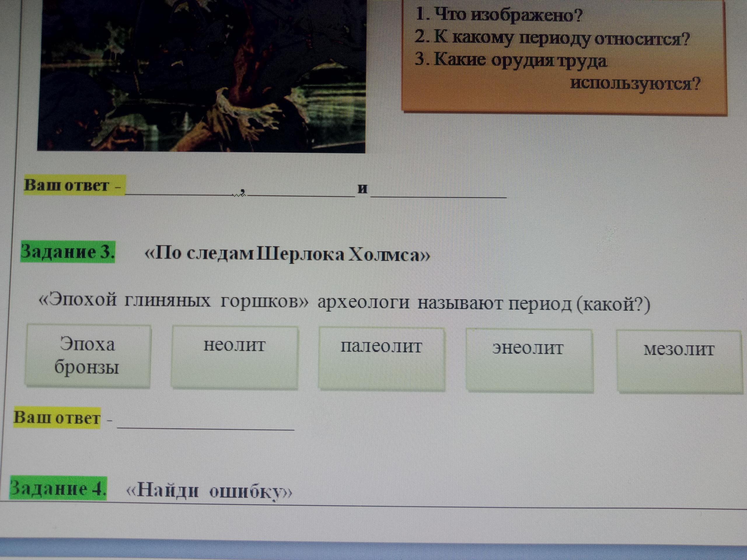Select the 'неолит' answer box
The width and height of the screenshot is (747, 560).
point(234,358)
